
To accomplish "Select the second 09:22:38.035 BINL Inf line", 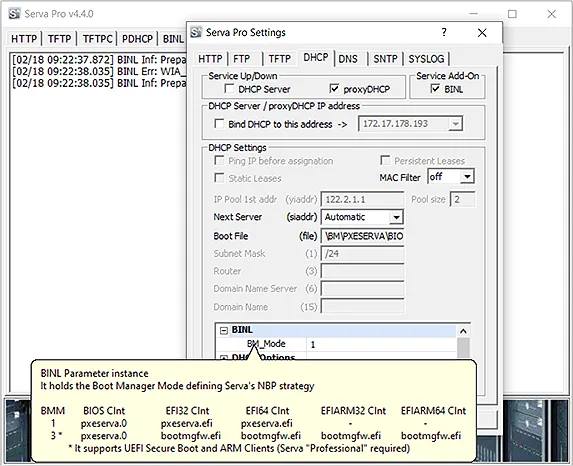I will 99,83.
